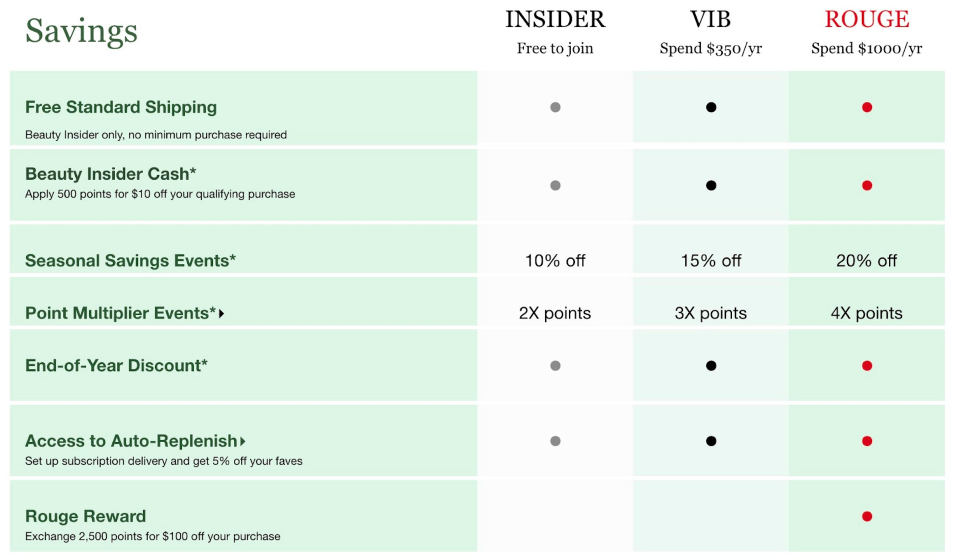This screenshot has width=954, height=560.
Task: Open Seasonal Savings Events details
Action: [130, 260]
